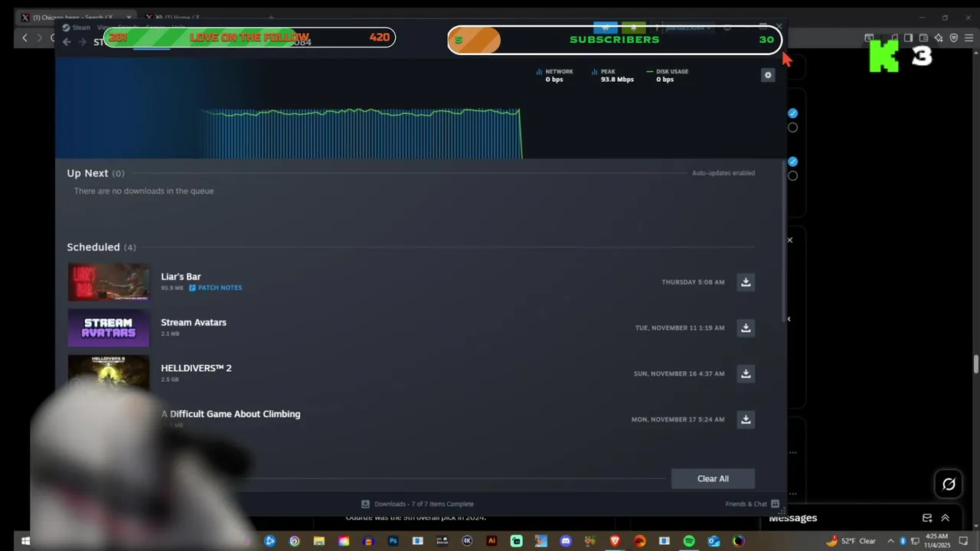Open the Friends & Chat icon in Steam
The width and height of the screenshot is (980, 551).
click(x=775, y=504)
